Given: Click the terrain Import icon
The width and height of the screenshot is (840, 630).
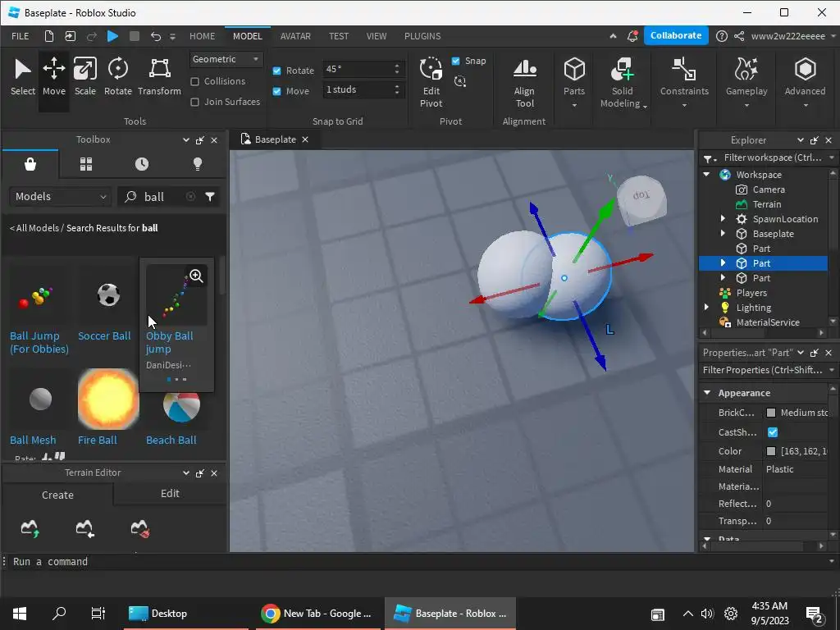Looking at the screenshot, I should [x=84, y=528].
